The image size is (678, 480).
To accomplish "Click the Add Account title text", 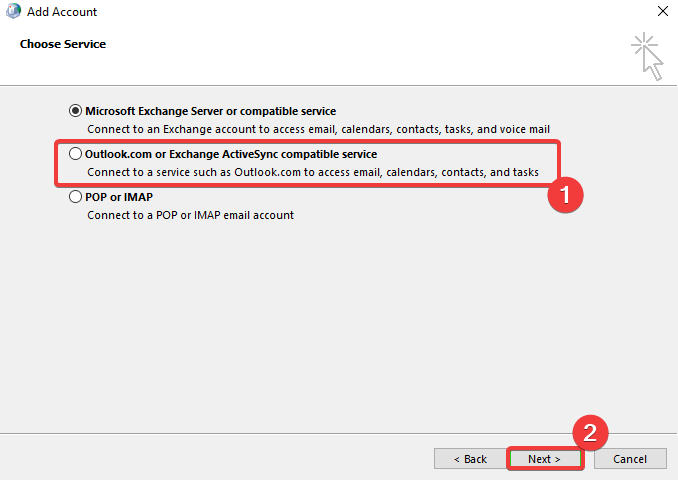I will [x=62, y=12].
